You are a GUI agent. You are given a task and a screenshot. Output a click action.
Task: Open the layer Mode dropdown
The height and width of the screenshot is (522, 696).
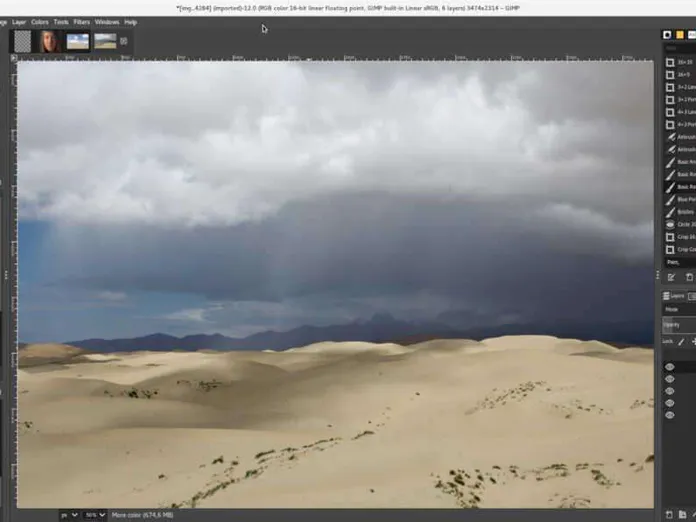(x=680, y=309)
